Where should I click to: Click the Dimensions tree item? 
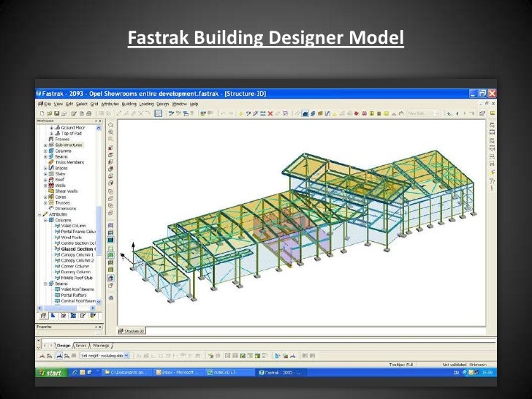click(66, 209)
